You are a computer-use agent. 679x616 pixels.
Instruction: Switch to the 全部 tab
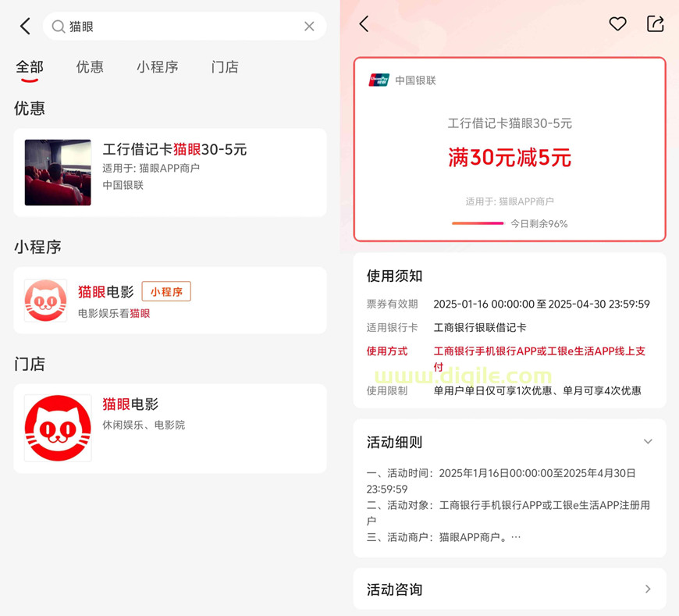click(x=30, y=66)
